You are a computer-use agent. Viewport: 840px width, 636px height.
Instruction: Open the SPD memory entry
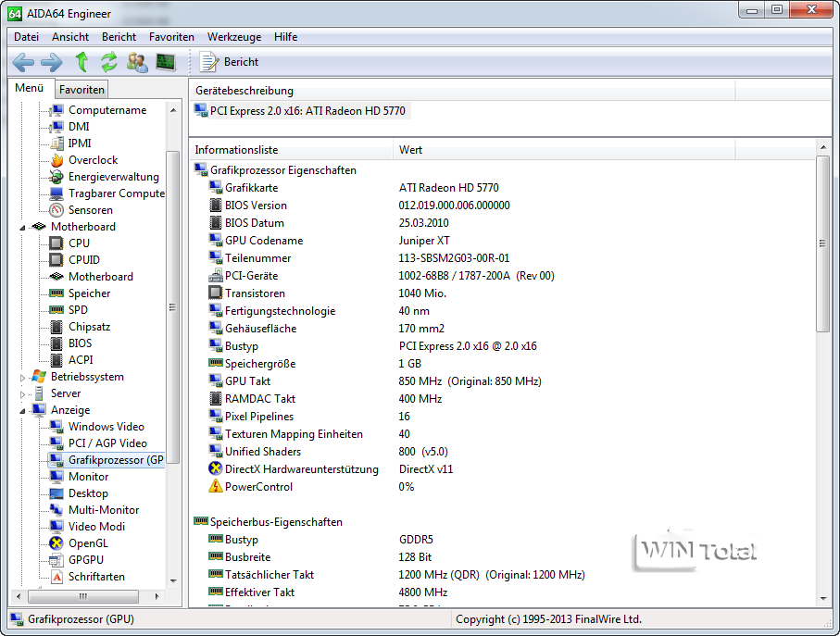coord(79,310)
